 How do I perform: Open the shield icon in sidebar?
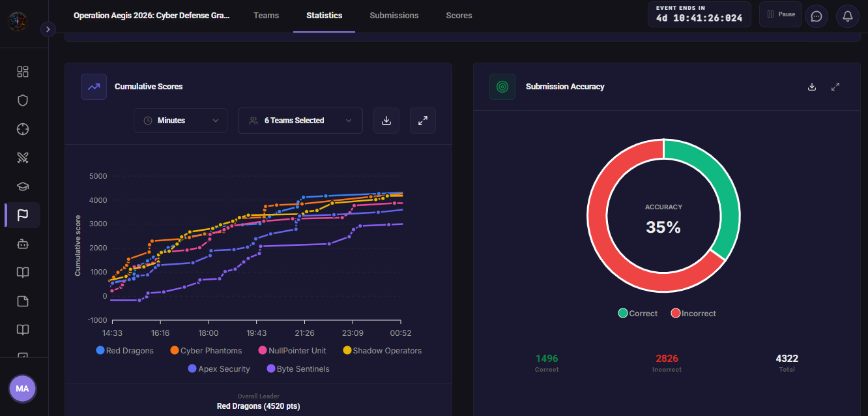(x=23, y=100)
